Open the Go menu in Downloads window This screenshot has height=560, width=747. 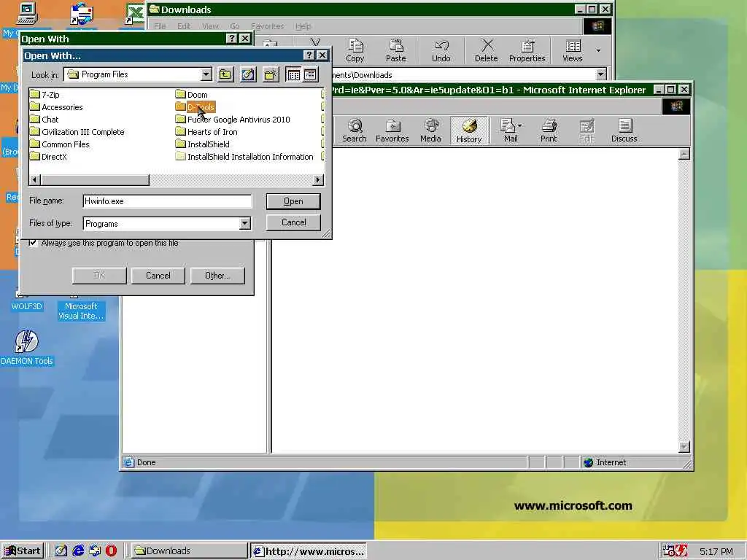(x=234, y=26)
